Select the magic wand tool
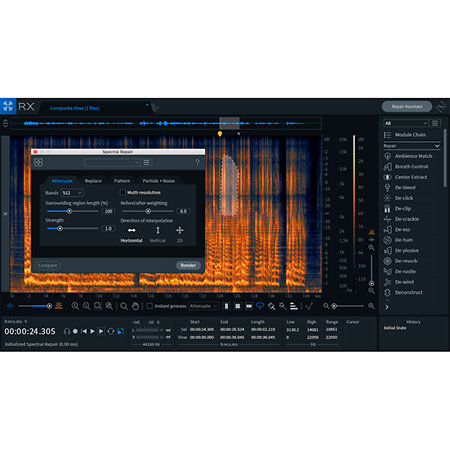The image size is (450, 450). 283,306
